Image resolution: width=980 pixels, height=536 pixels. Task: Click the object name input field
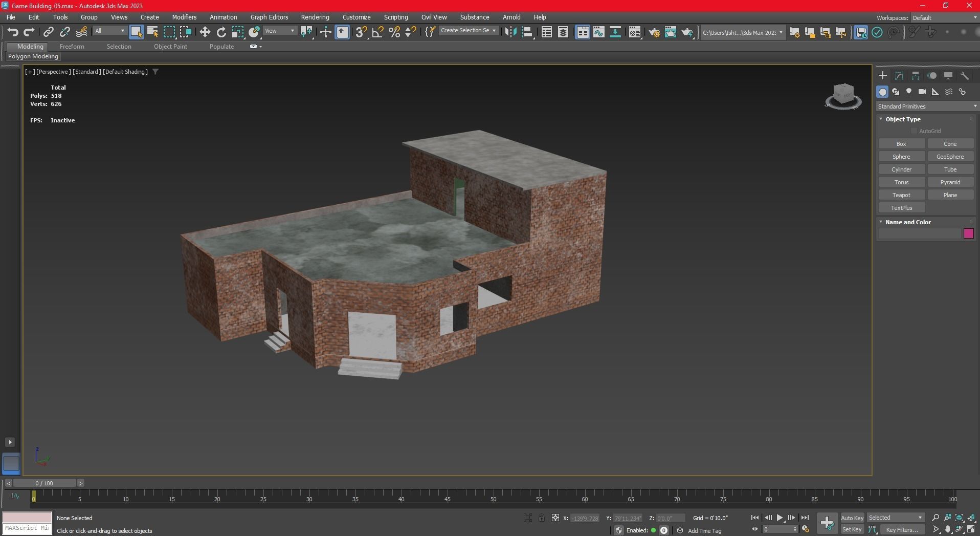920,234
